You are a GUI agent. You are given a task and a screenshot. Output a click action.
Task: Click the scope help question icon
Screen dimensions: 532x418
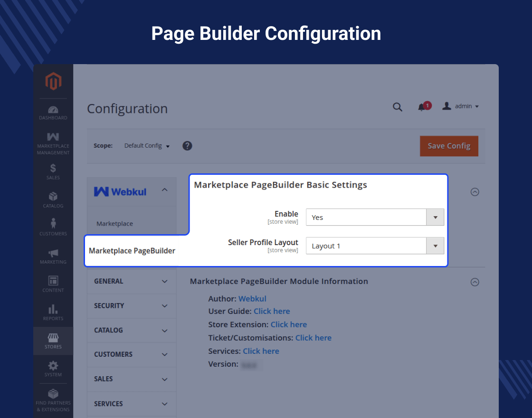(x=187, y=146)
